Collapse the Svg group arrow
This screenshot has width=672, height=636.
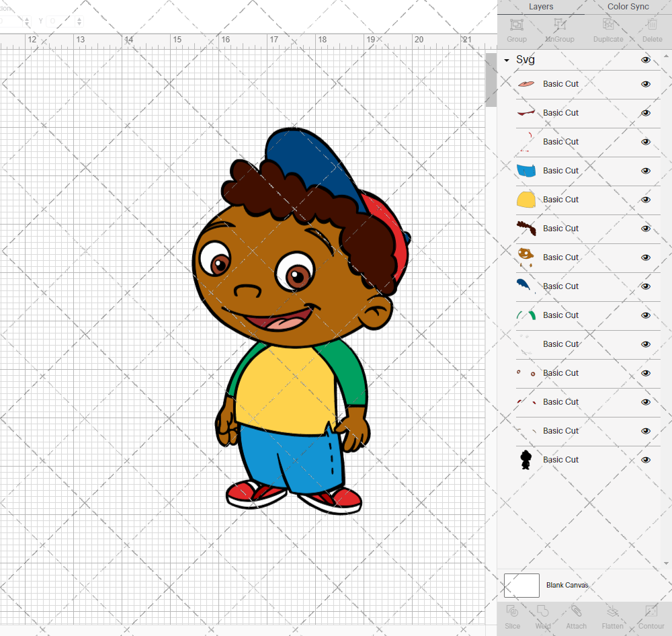(x=507, y=60)
